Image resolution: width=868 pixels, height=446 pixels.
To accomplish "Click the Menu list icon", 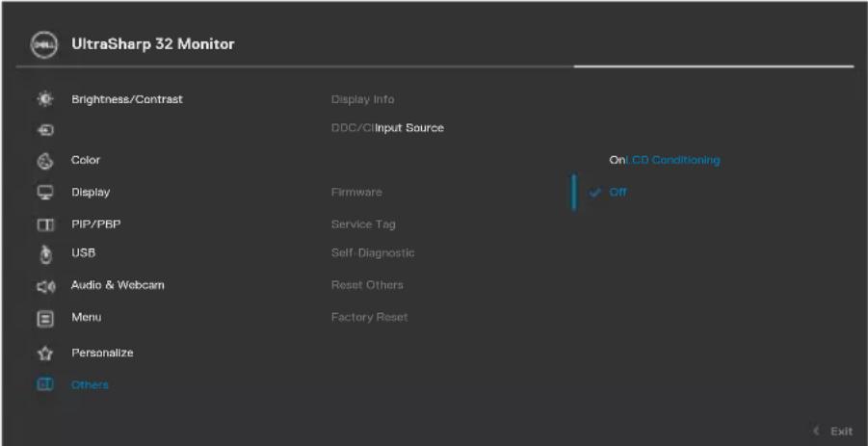I will point(45,319).
